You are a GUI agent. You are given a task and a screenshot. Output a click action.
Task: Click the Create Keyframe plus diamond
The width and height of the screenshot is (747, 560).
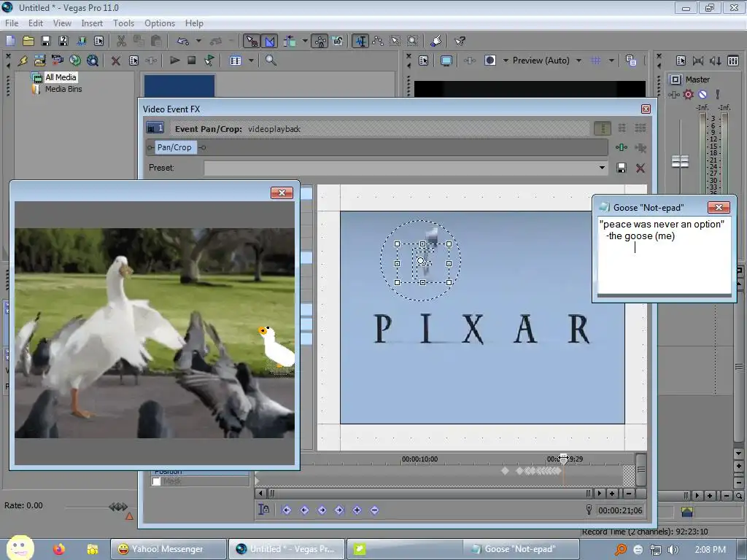[357, 510]
